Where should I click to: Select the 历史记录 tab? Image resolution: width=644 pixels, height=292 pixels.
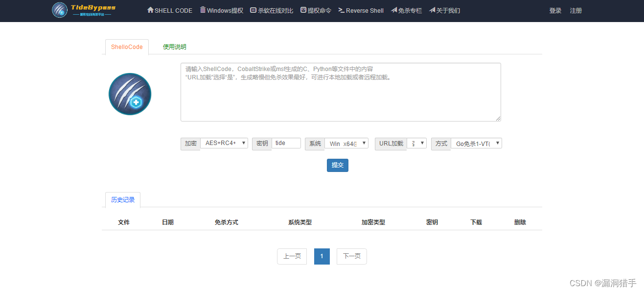123,200
